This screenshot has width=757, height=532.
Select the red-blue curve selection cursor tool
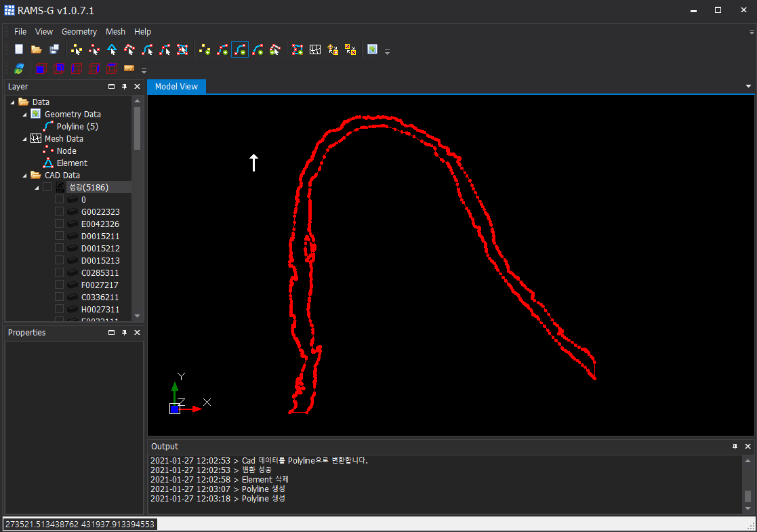pos(165,49)
